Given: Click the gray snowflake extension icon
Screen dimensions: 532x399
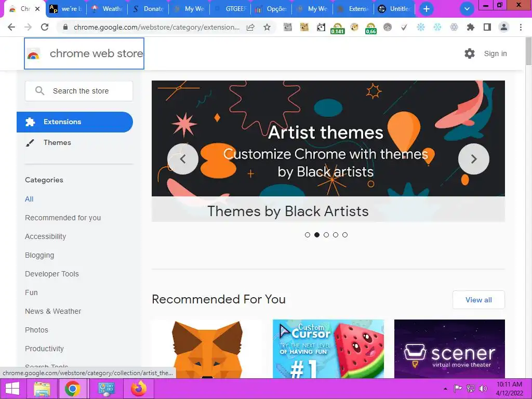Looking at the screenshot, I should point(454,27).
